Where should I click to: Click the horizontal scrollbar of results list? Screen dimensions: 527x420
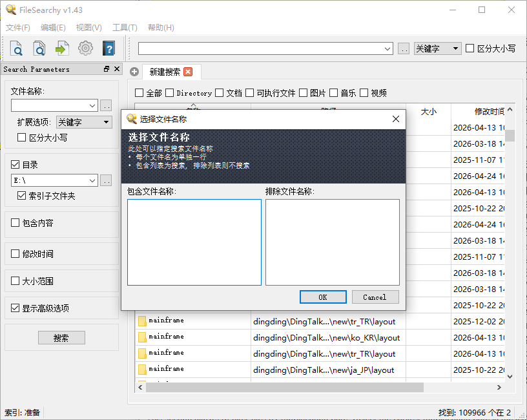click(x=285, y=388)
